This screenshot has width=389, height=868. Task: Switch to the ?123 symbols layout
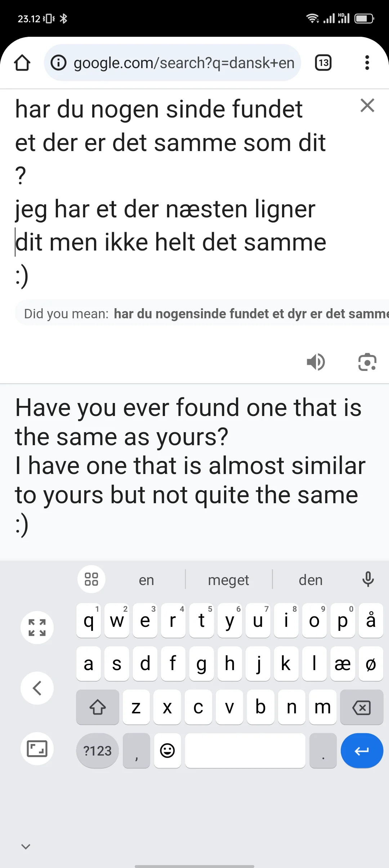pyautogui.click(x=97, y=751)
